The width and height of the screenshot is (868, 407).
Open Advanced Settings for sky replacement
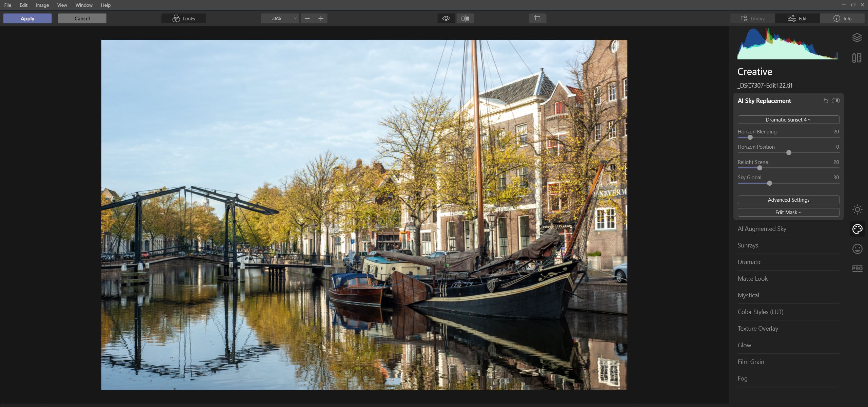click(788, 200)
